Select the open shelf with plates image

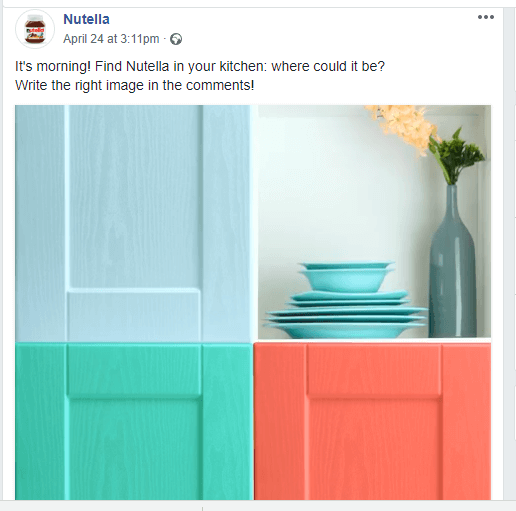(374, 222)
